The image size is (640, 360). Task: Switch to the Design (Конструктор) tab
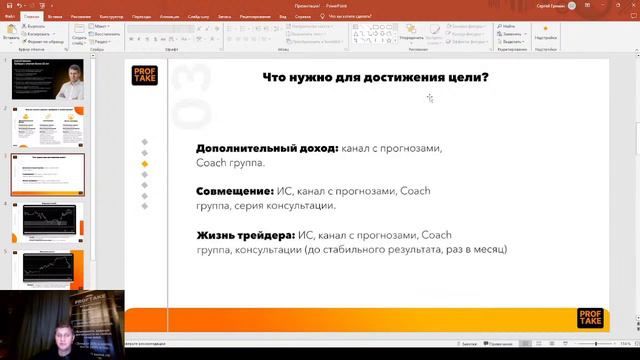coord(111,17)
